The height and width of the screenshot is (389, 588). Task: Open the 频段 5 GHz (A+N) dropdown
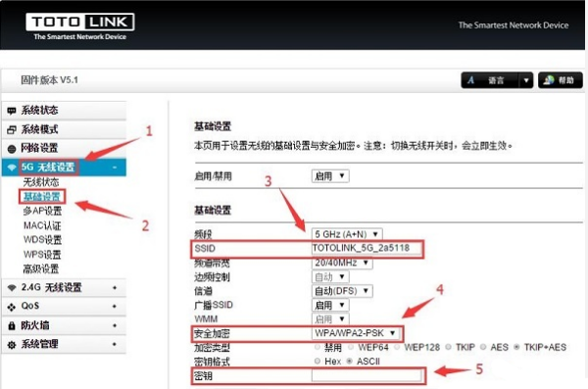[x=347, y=234]
